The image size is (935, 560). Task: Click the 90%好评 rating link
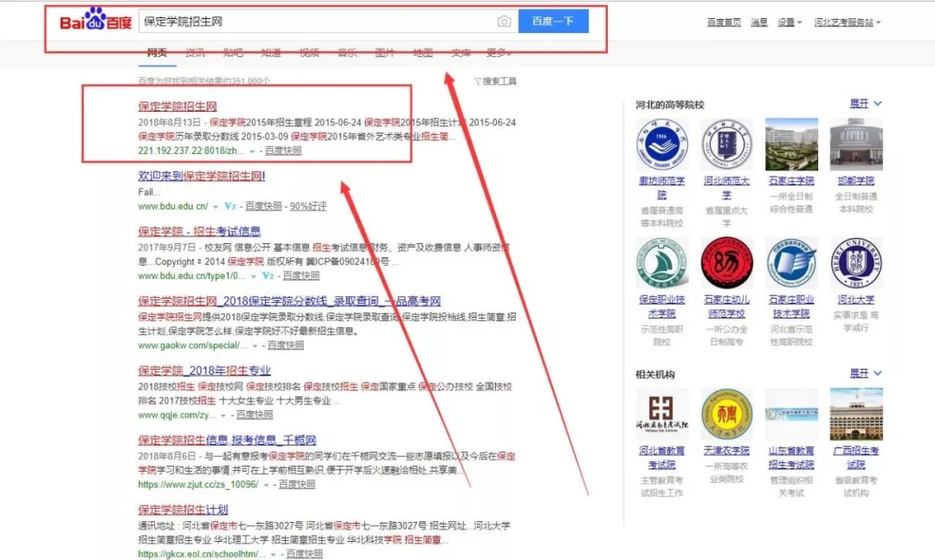tap(308, 206)
